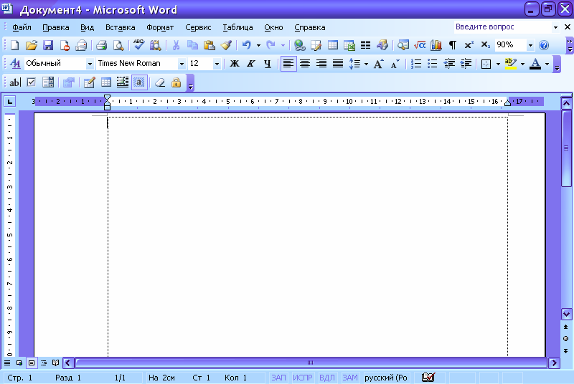574x384 pixels.
Task: Open Times New Roman font dropdown
Action: (x=182, y=64)
